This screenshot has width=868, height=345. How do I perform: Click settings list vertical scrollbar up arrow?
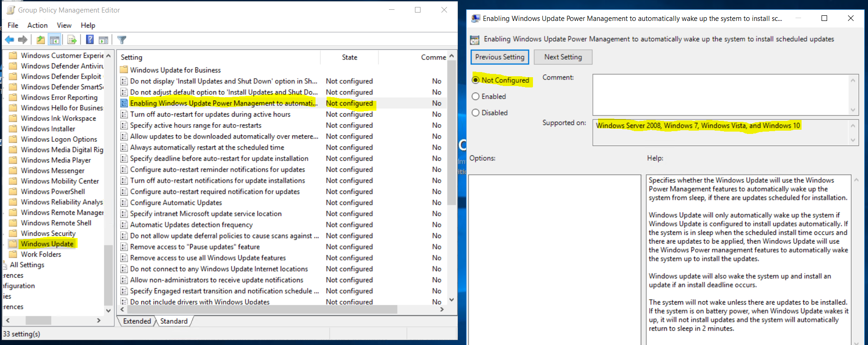(x=451, y=56)
